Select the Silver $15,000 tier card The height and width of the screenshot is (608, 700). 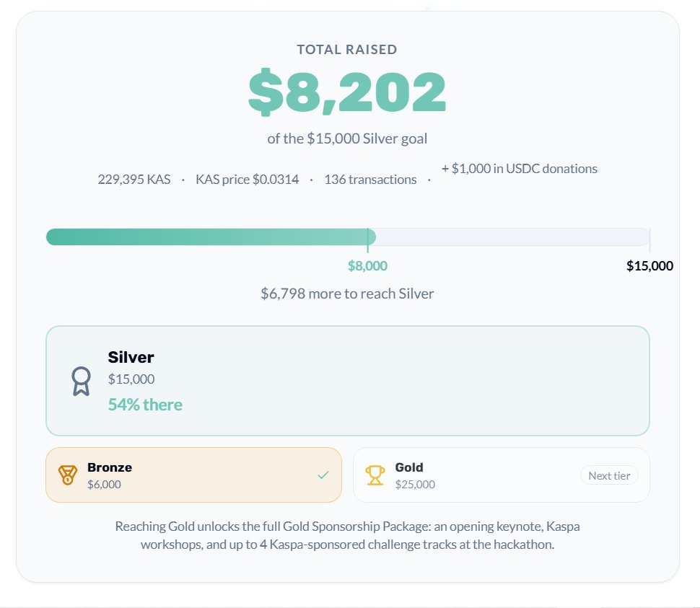coord(348,381)
